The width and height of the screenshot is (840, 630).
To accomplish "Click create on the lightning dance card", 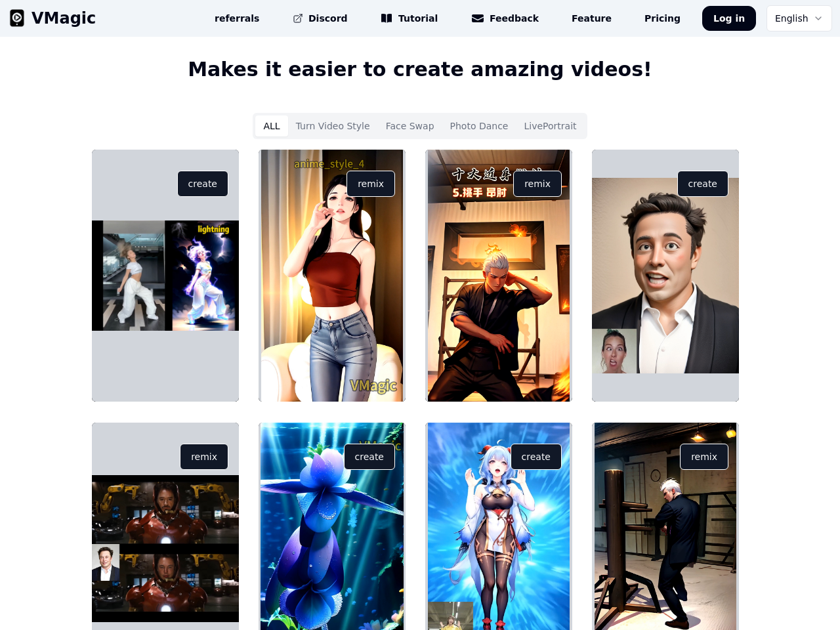I will tap(203, 184).
